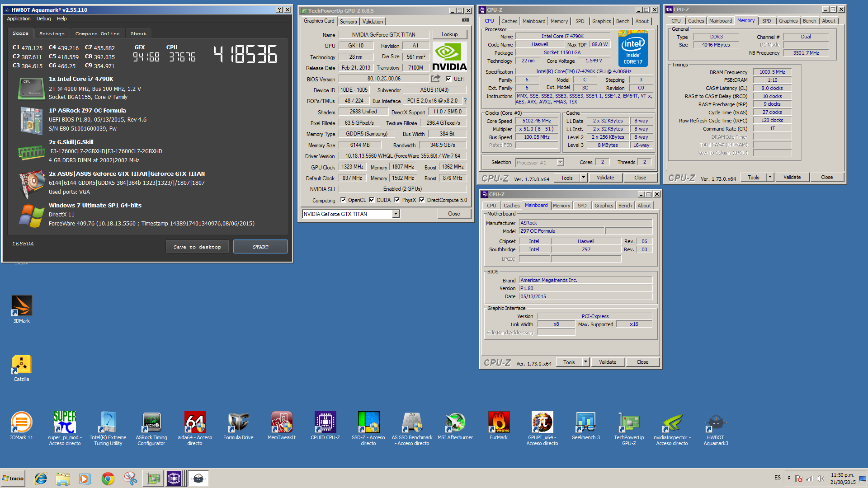Toggle the UEFI checkbox in GPU-Z
The width and height of the screenshot is (868, 488).
[448, 79]
